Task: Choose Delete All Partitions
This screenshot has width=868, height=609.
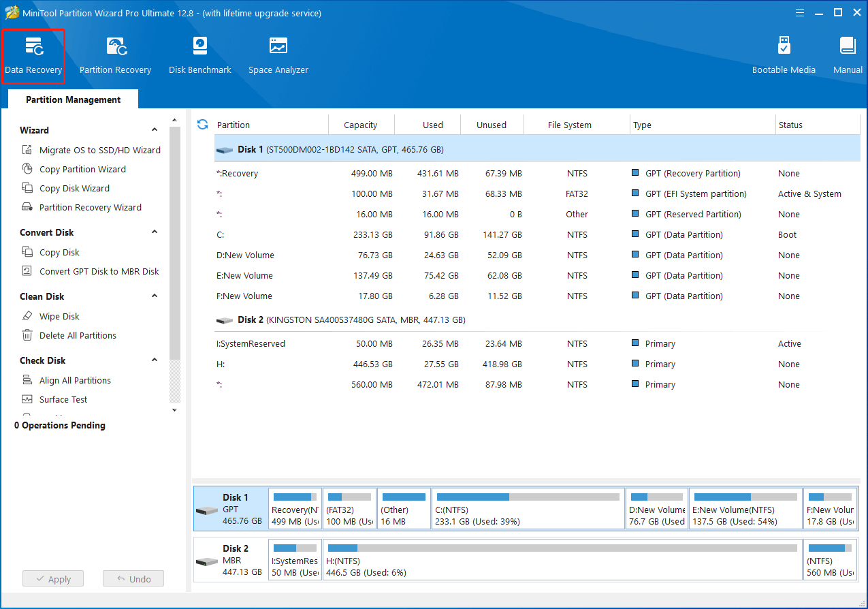Action: pos(69,335)
